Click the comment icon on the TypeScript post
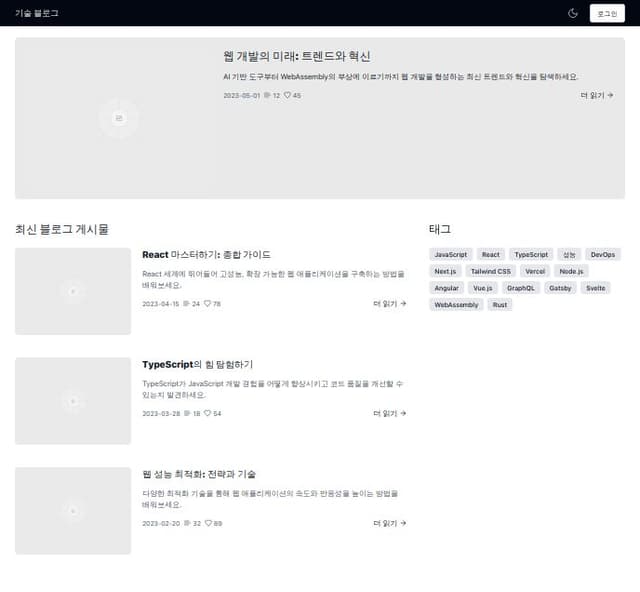Screen dimensions: 640x592 coord(186,413)
